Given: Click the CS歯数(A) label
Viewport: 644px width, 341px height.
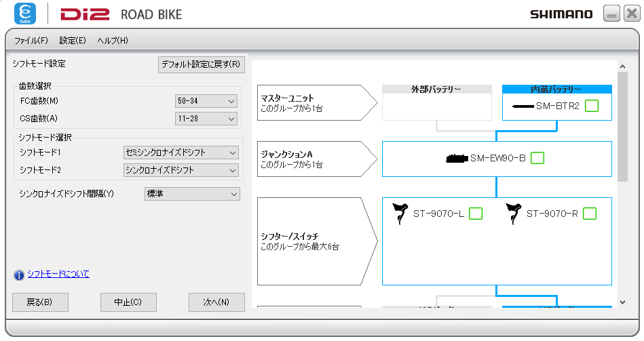Looking at the screenshot, I should pyautogui.click(x=39, y=118).
